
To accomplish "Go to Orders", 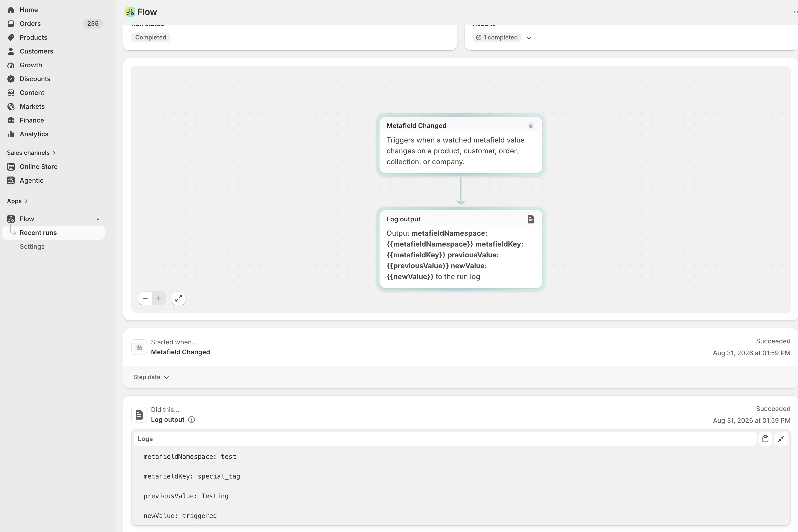I will pos(30,24).
